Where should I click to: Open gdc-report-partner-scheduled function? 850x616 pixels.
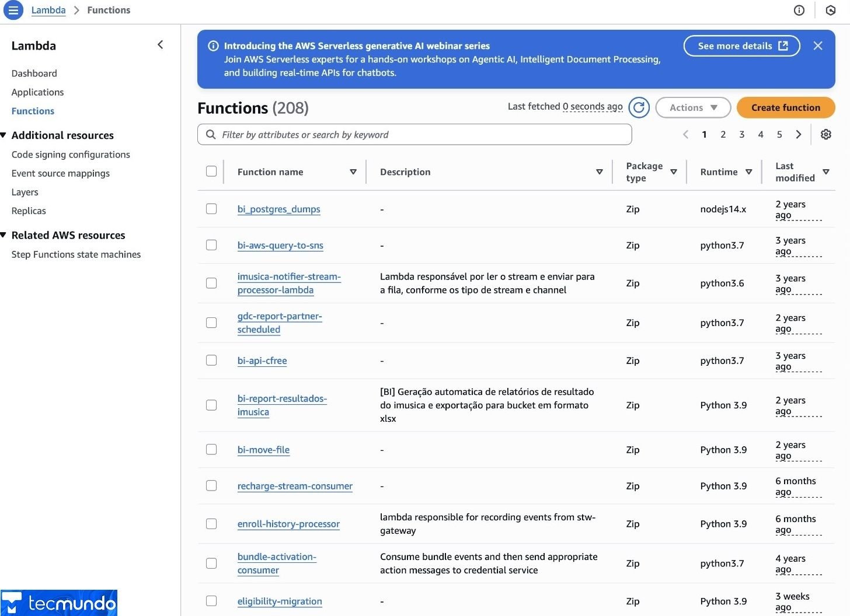pyautogui.click(x=280, y=323)
